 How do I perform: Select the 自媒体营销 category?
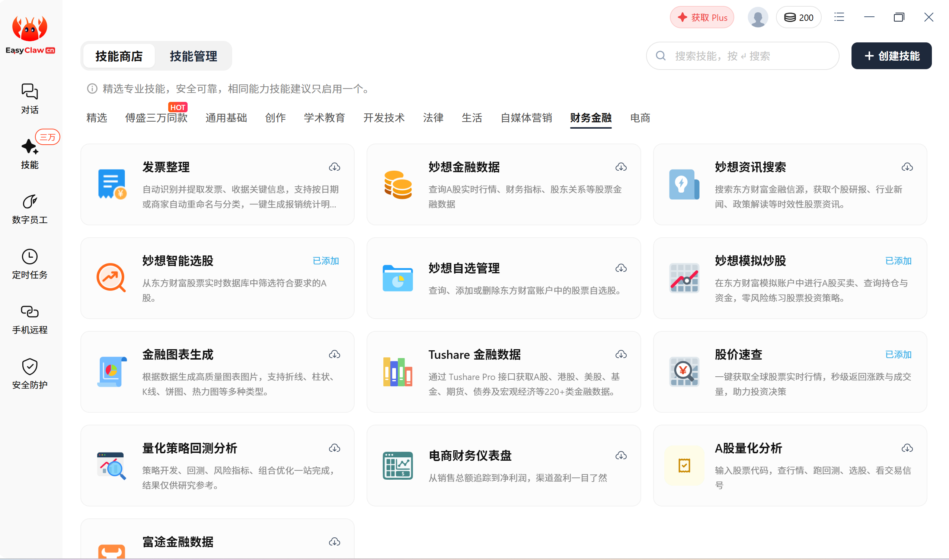coord(527,118)
